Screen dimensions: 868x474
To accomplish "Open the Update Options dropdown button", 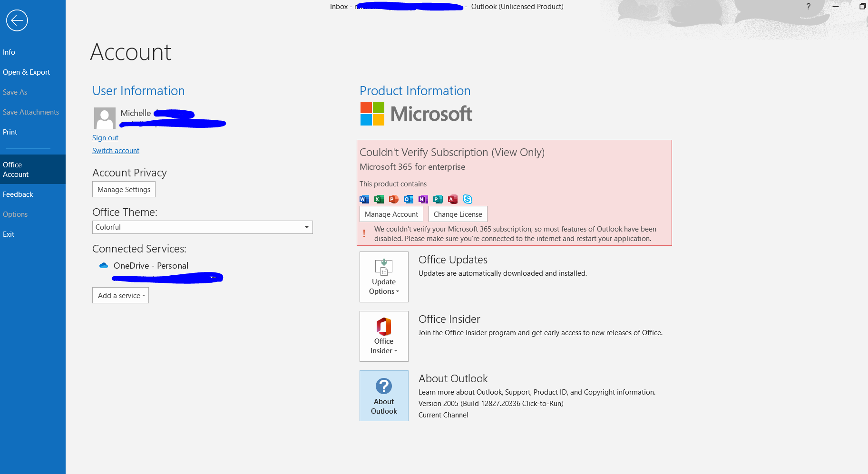I will pos(384,277).
